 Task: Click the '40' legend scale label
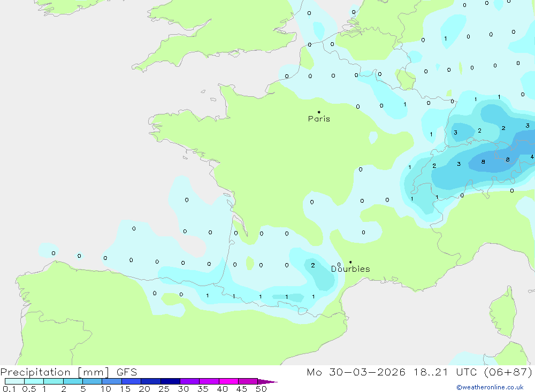223,389
